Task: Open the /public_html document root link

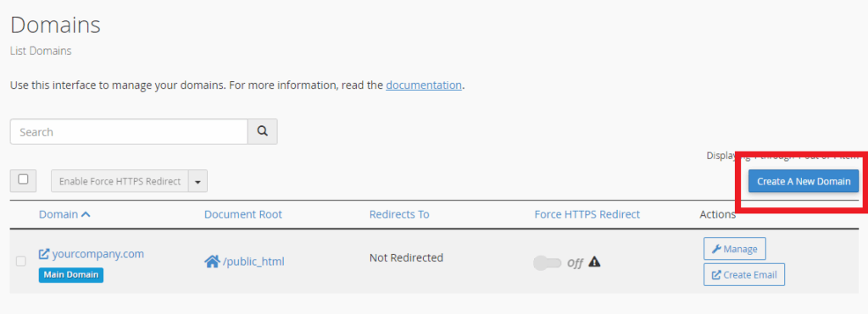Action: tap(253, 262)
